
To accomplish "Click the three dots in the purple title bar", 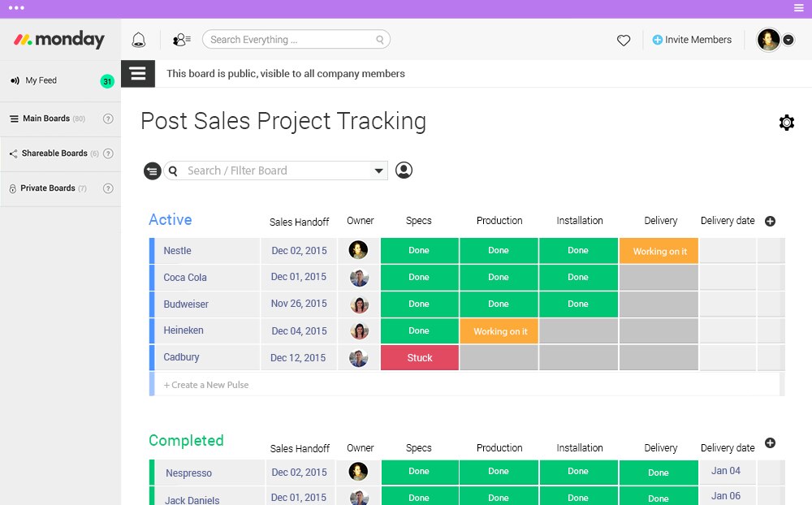I will pos(16,8).
